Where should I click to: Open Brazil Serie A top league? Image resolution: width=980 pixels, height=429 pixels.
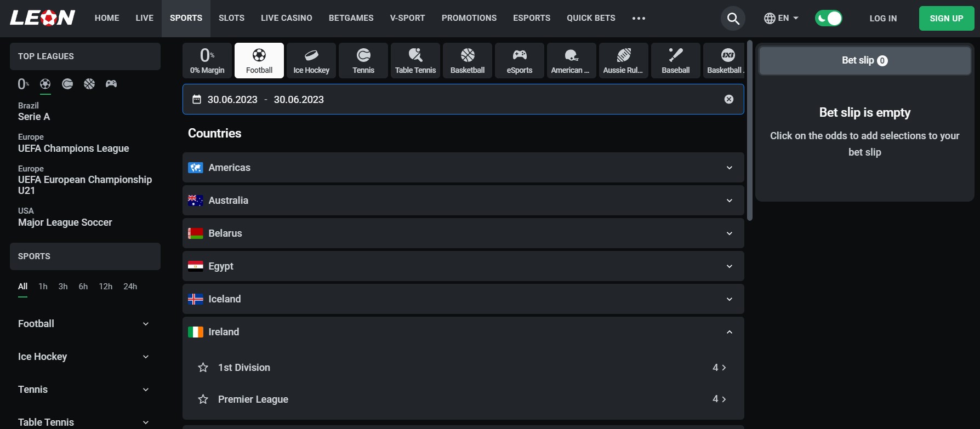click(34, 111)
